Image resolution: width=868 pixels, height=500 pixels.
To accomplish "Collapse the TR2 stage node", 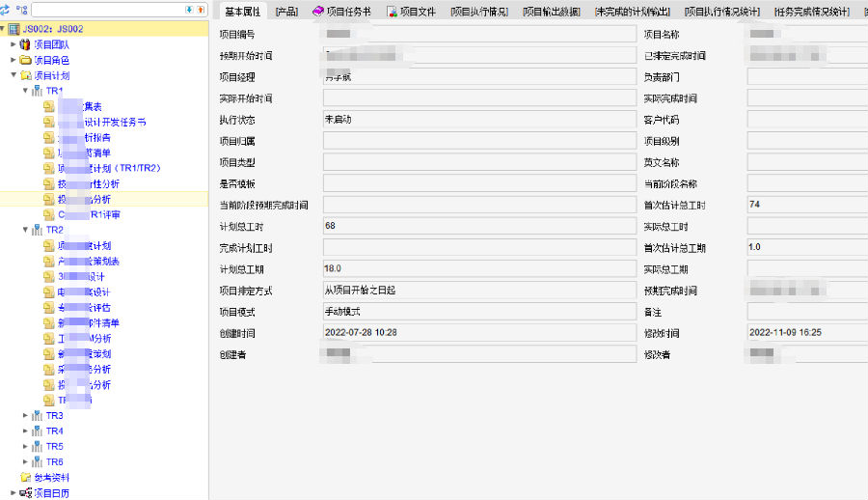I will tap(25, 230).
